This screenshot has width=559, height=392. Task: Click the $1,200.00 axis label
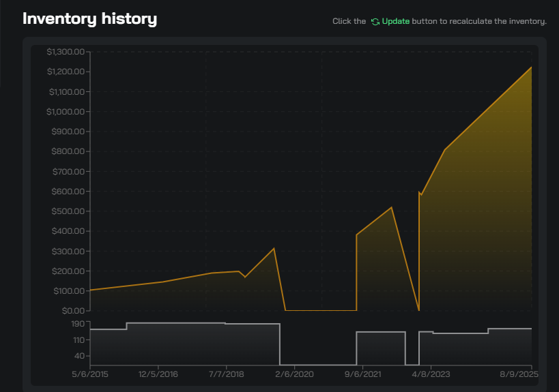(x=66, y=72)
